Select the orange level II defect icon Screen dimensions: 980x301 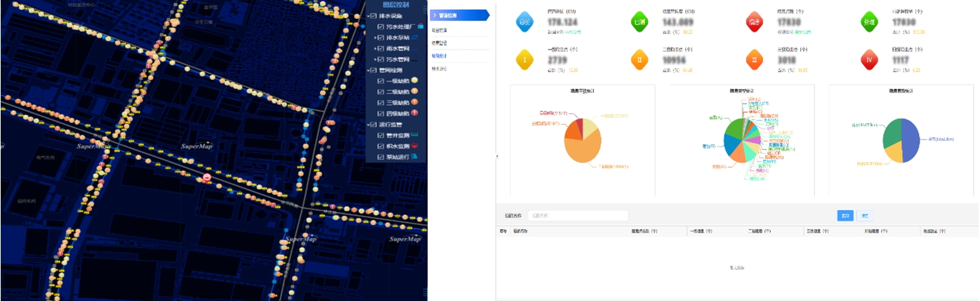tap(639, 60)
